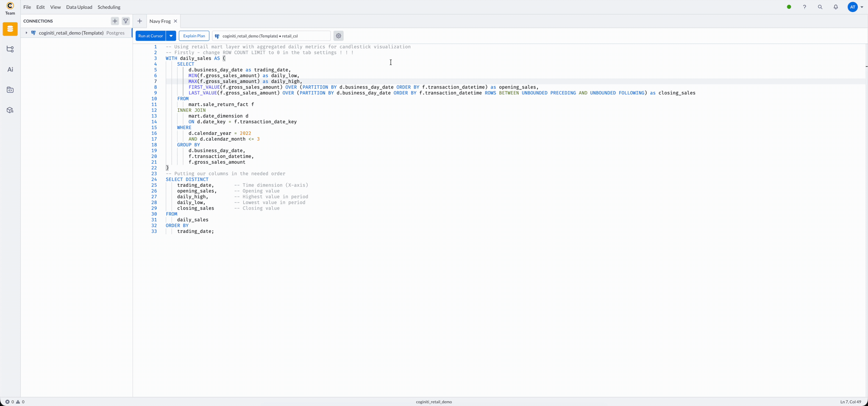Open the connection selector showing retail_csl

coord(271,36)
